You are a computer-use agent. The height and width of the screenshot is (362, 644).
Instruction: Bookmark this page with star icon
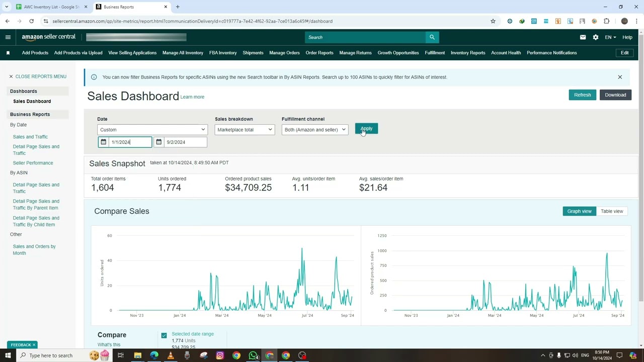[x=493, y=21]
